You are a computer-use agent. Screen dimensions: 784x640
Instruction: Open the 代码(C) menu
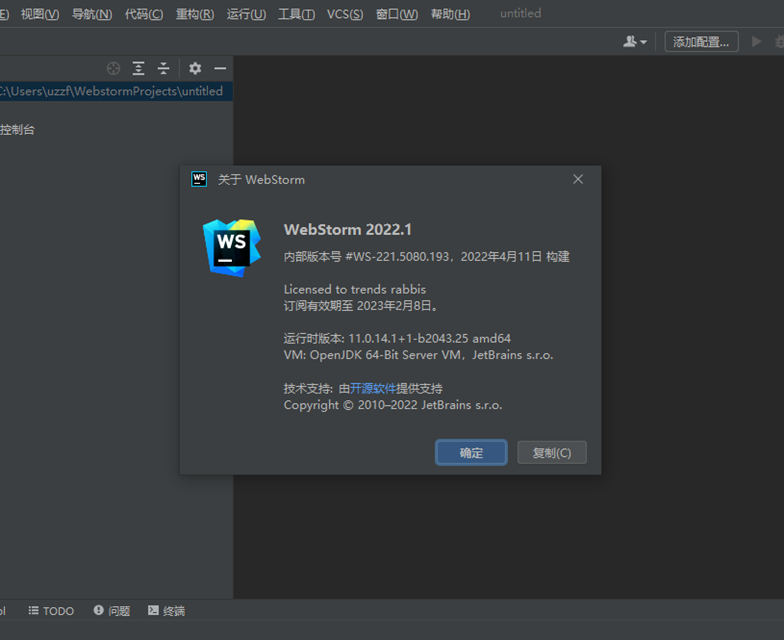click(144, 14)
